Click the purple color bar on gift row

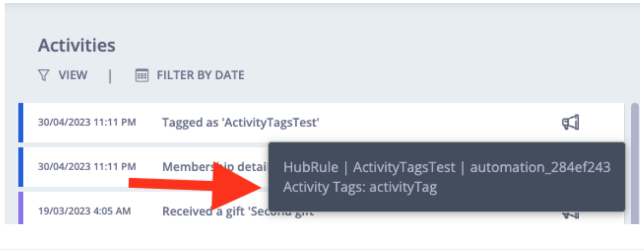pos(21,208)
